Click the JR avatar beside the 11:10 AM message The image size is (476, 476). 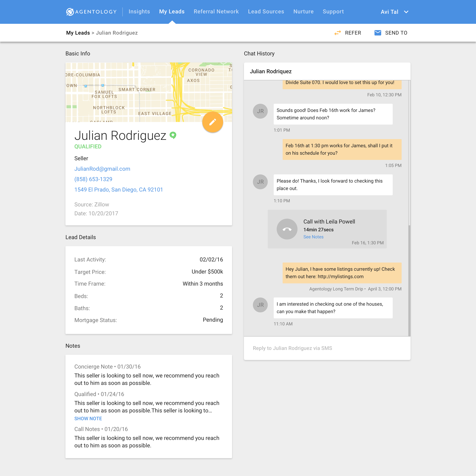(260, 305)
